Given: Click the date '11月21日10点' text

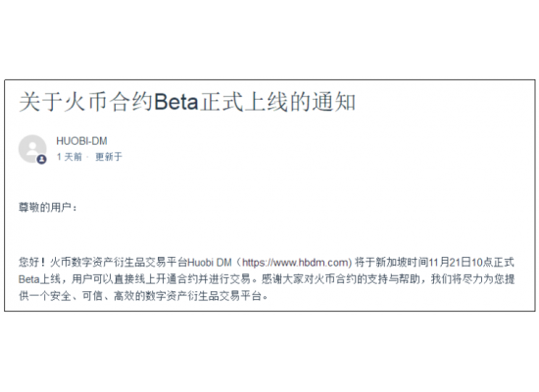Looking at the screenshot, I should tap(461, 263).
